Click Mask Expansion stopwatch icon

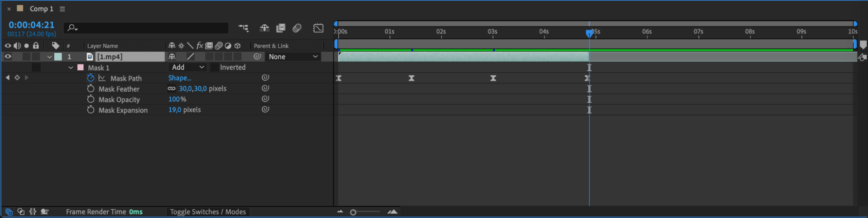pyautogui.click(x=90, y=110)
